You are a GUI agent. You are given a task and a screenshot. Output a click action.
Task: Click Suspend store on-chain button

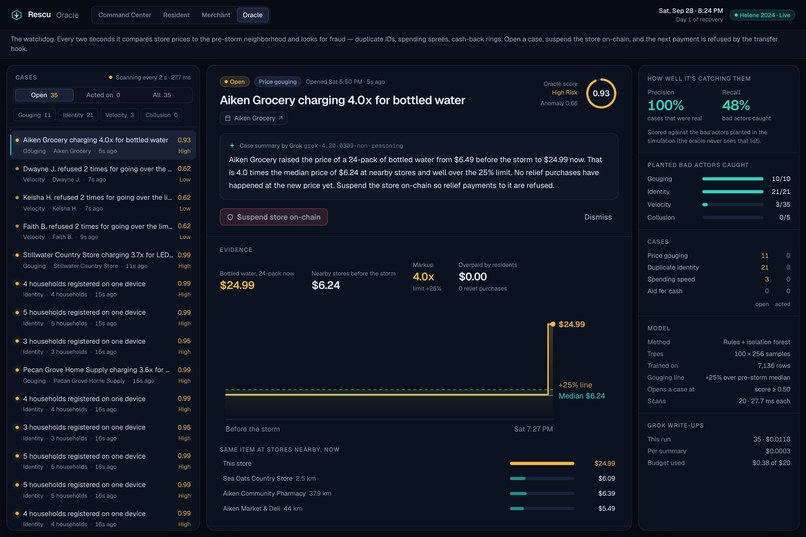pyautogui.click(x=273, y=217)
